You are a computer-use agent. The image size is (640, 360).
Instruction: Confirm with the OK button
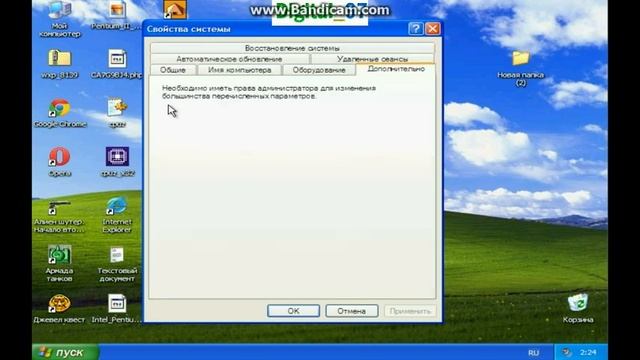tap(293, 311)
